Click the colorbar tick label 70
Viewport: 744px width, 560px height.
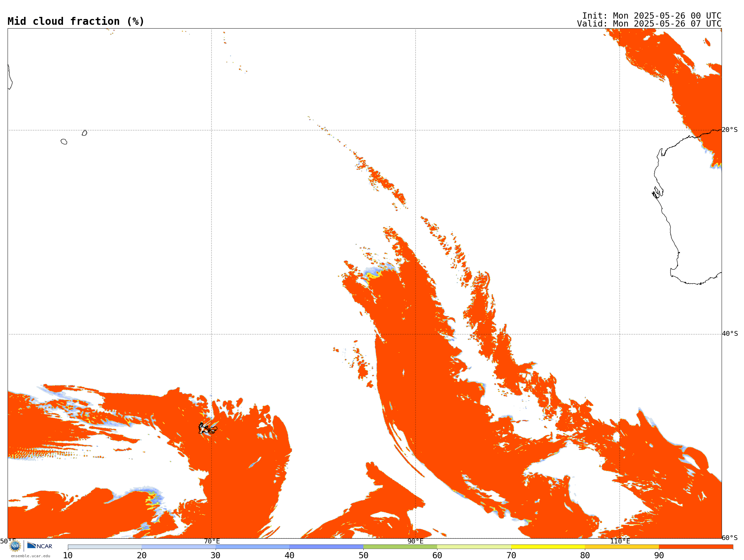pyautogui.click(x=511, y=555)
